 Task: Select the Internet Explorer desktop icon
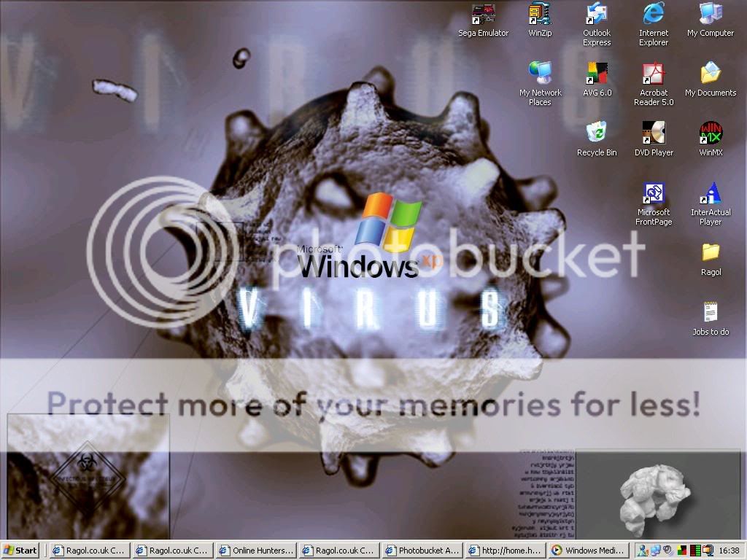point(653,15)
